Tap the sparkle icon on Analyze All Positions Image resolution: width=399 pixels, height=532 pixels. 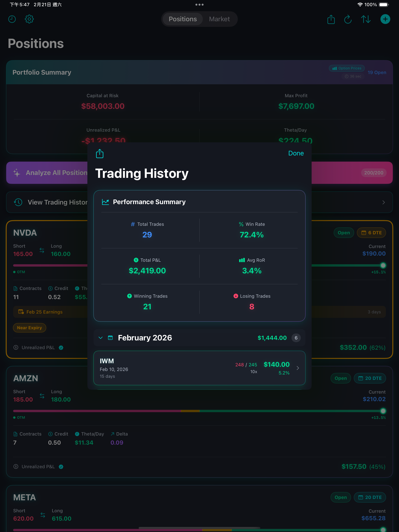click(17, 173)
